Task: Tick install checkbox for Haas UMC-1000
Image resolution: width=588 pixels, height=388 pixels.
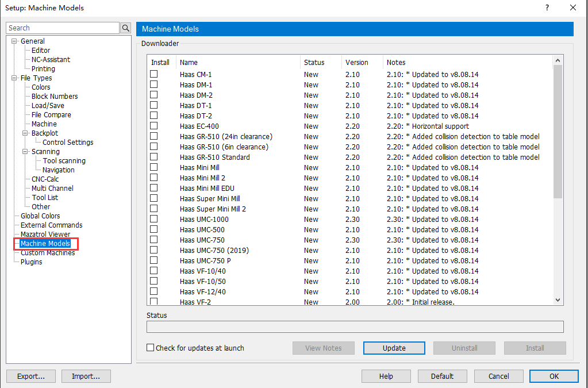Action: click(x=153, y=219)
